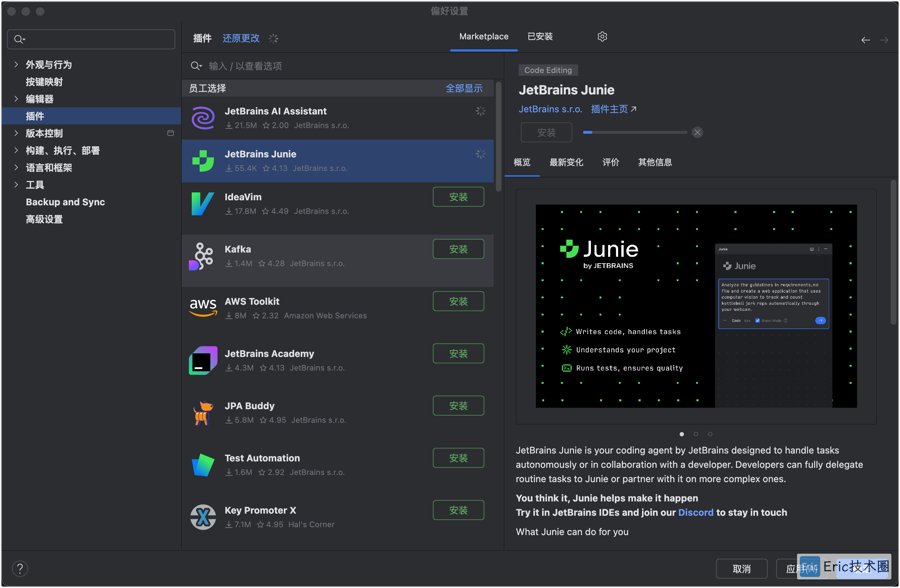The image size is (900, 588).
Task: Install the IdeaVim plugin
Action: point(458,197)
